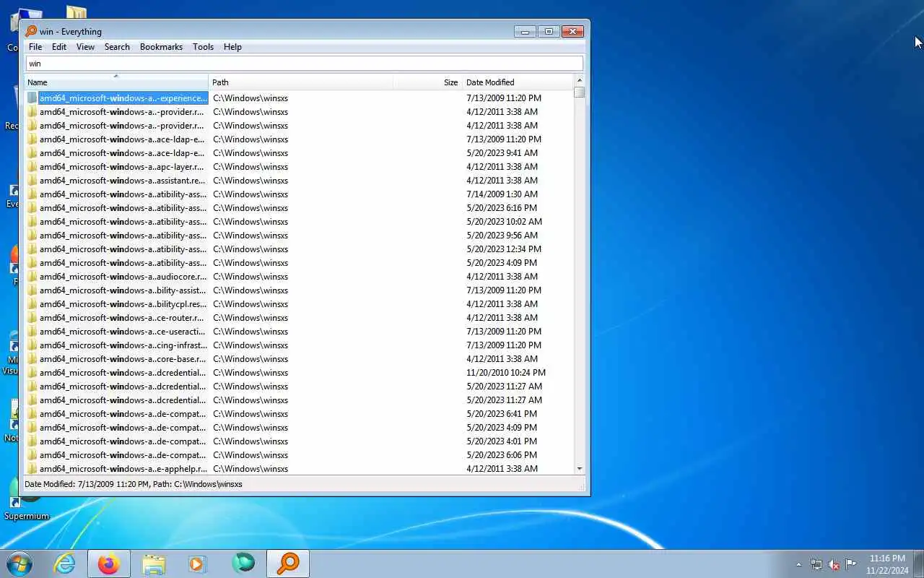Image resolution: width=924 pixels, height=578 pixels.
Task: Click the search box containing 'win'
Action: point(304,63)
